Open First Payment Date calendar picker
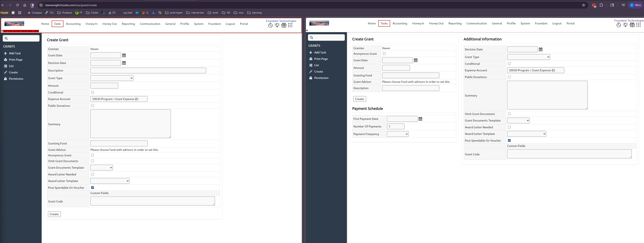644x243 pixels. point(420,119)
